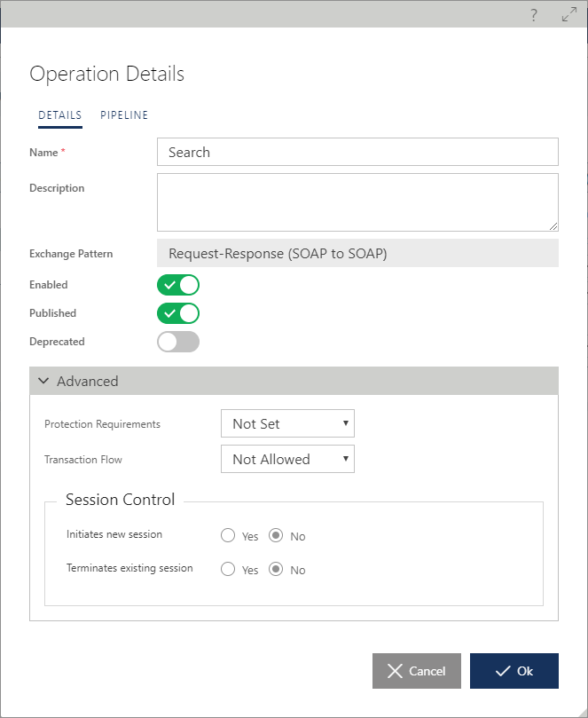This screenshot has width=588, height=718.
Task: Click into the Name input field
Action: tap(357, 152)
